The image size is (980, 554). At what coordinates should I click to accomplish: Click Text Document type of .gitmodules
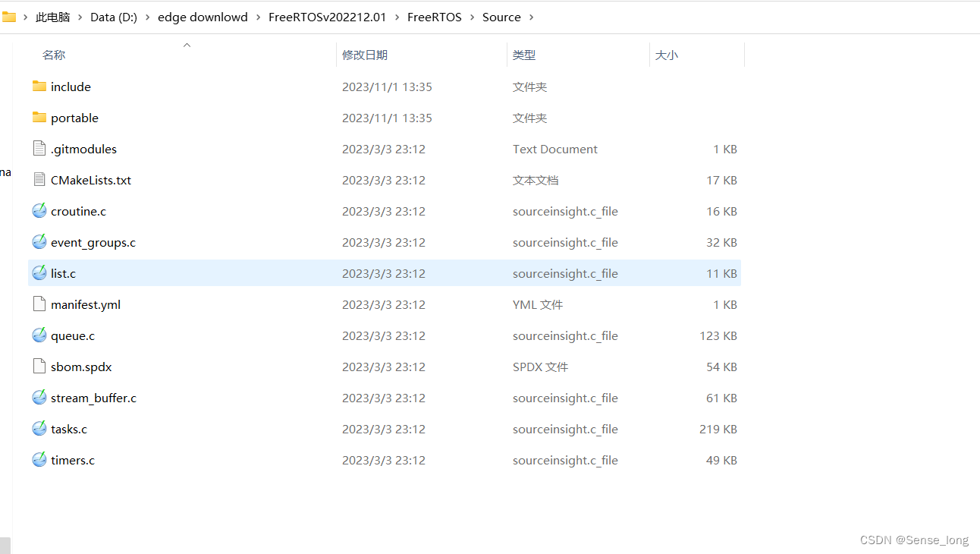pyautogui.click(x=555, y=149)
